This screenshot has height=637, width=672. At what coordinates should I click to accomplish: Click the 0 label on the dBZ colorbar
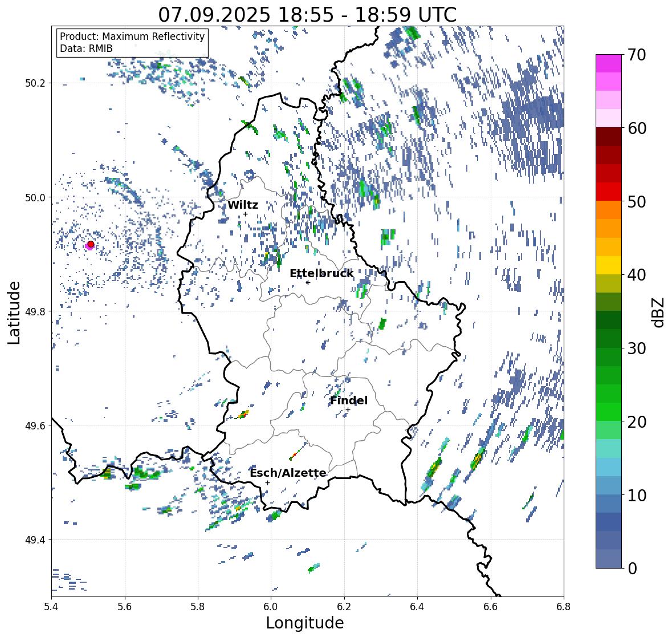pos(632,569)
